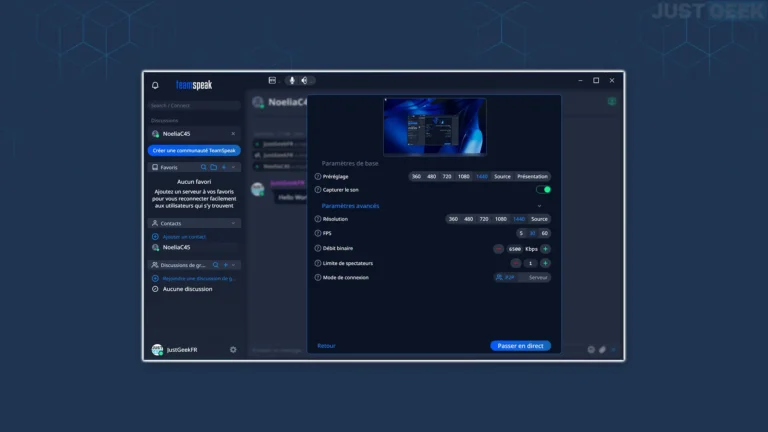Toggle the Capturer le son switch
This screenshot has width=768, height=432.
(x=543, y=189)
